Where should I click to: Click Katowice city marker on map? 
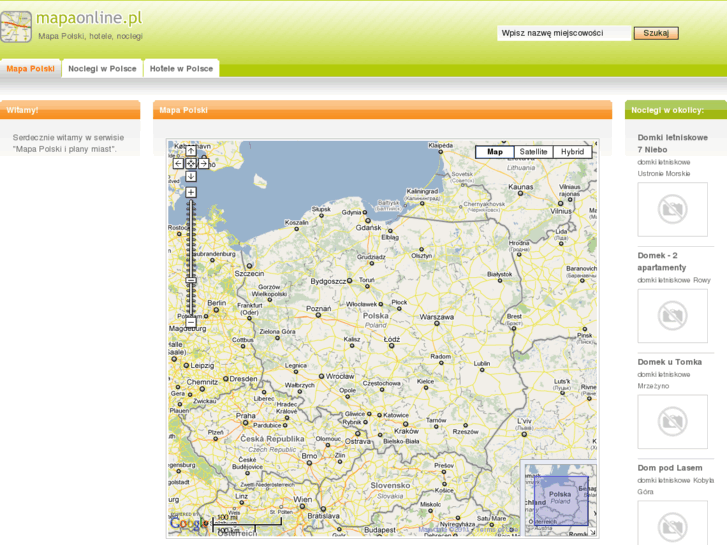[x=379, y=415]
